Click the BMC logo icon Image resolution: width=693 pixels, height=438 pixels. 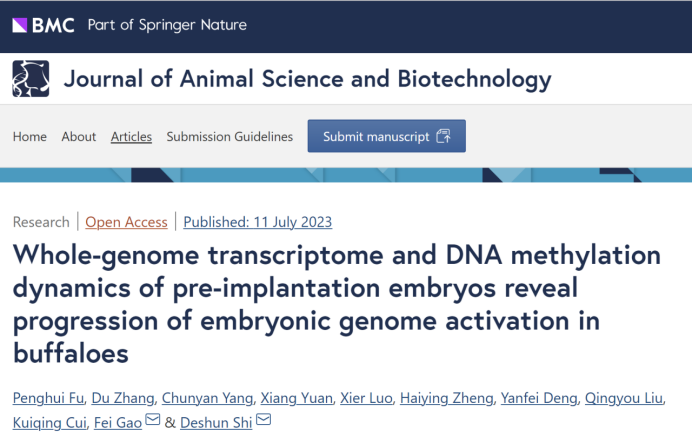click(x=43, y=25)
